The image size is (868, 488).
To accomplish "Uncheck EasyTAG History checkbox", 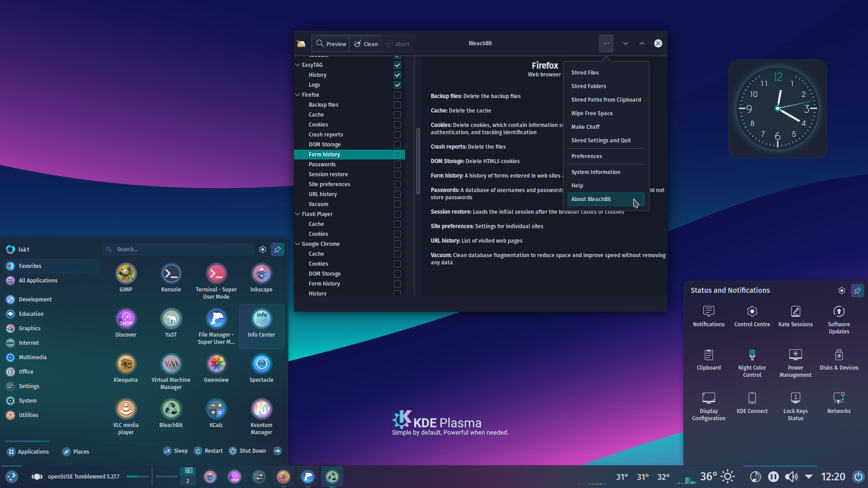I will [397, 75].
